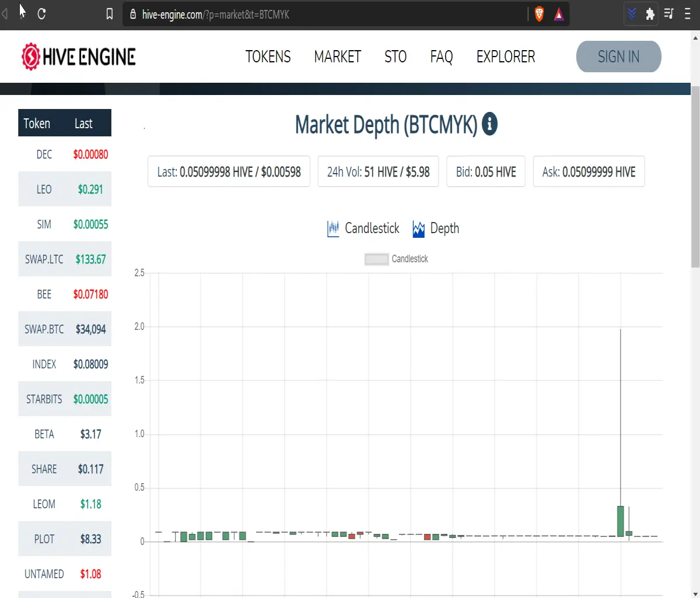Select the BETA token row
Image resolution: width=700 pixels, height=598 pixels.
65,434
